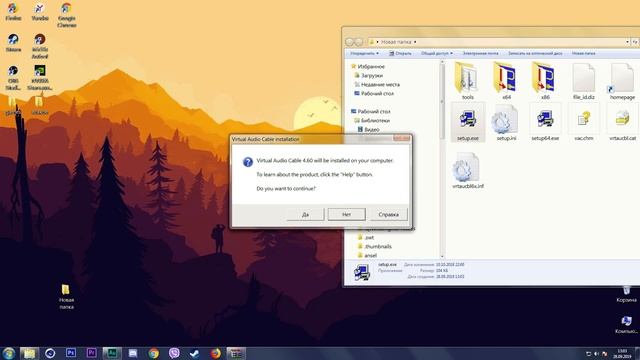
Task: Open Steam from the taskbar
Action: click(195, 353)
